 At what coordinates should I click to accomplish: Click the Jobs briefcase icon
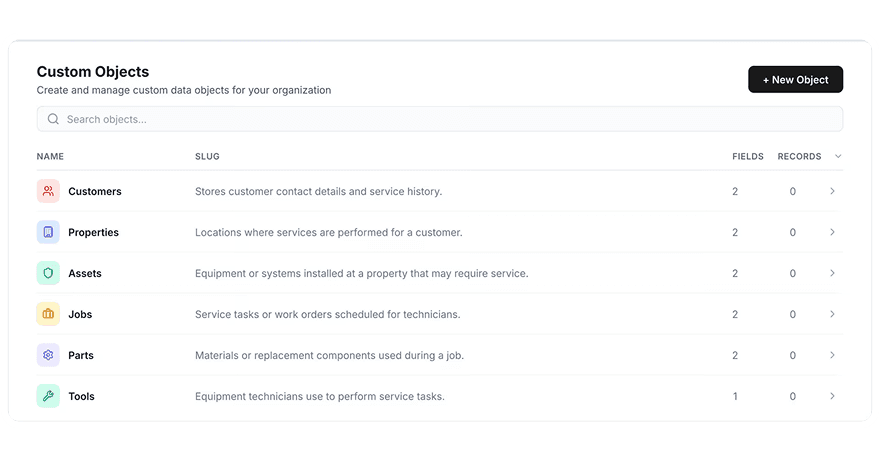click(48, 314)
